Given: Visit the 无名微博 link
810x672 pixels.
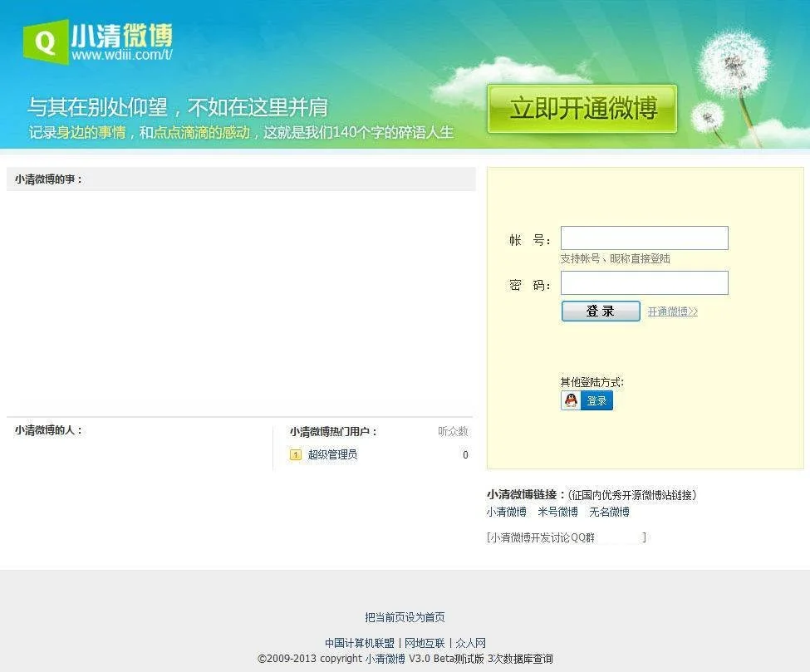Looking at the screenshot, I should [x=609, y=512].
